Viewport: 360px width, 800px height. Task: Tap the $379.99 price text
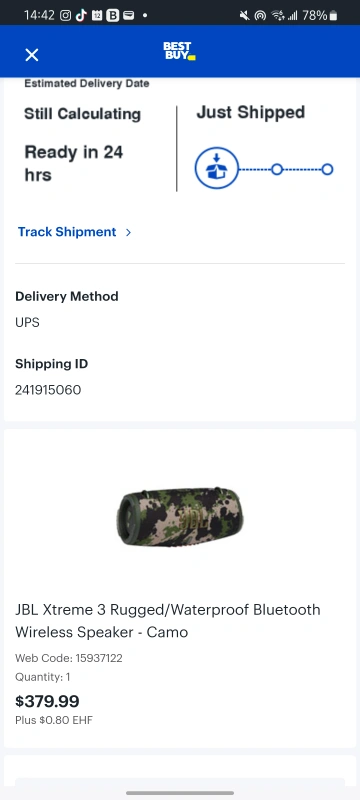[47, 701]
